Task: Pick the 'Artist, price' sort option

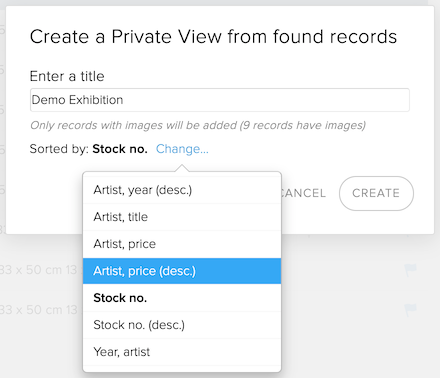Action: point(182,244)
